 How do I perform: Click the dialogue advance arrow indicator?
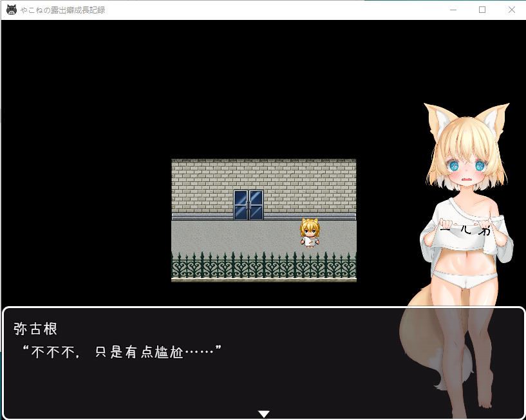pyautogui.click(x=264, y=414)
